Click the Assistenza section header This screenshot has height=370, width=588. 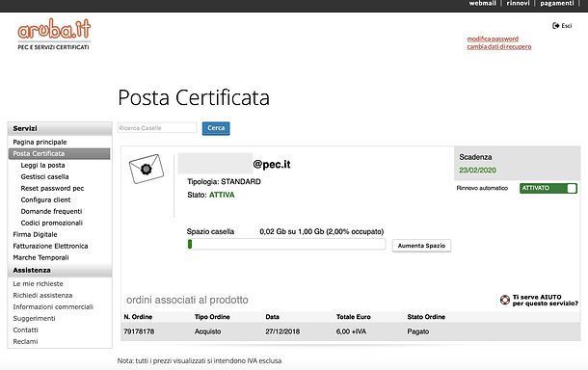60,271
